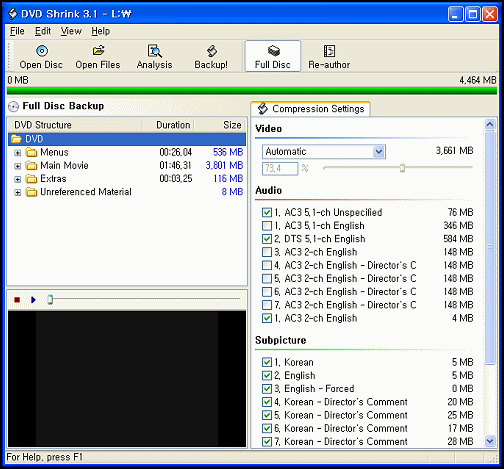Click the Unreferenced Material folder icon
The width and height of the screenshot is (504, 469).
click(32, 192)
